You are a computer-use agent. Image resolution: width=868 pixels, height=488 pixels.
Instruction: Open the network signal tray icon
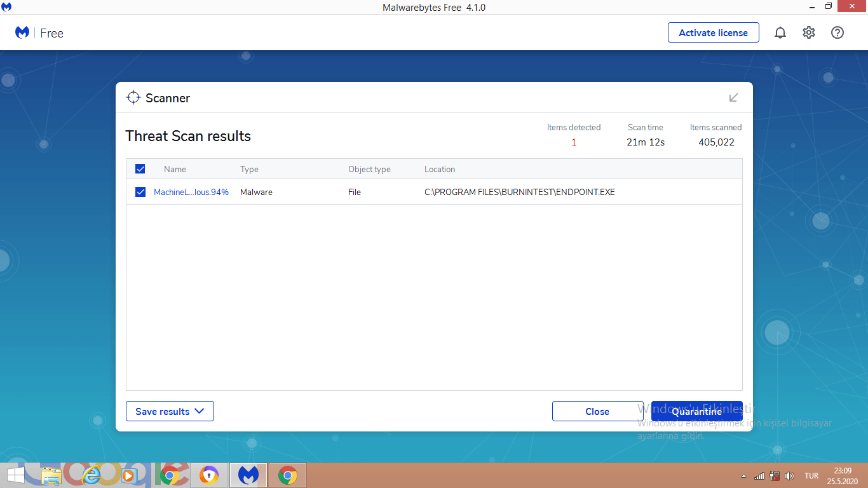[x=759, y=476]
